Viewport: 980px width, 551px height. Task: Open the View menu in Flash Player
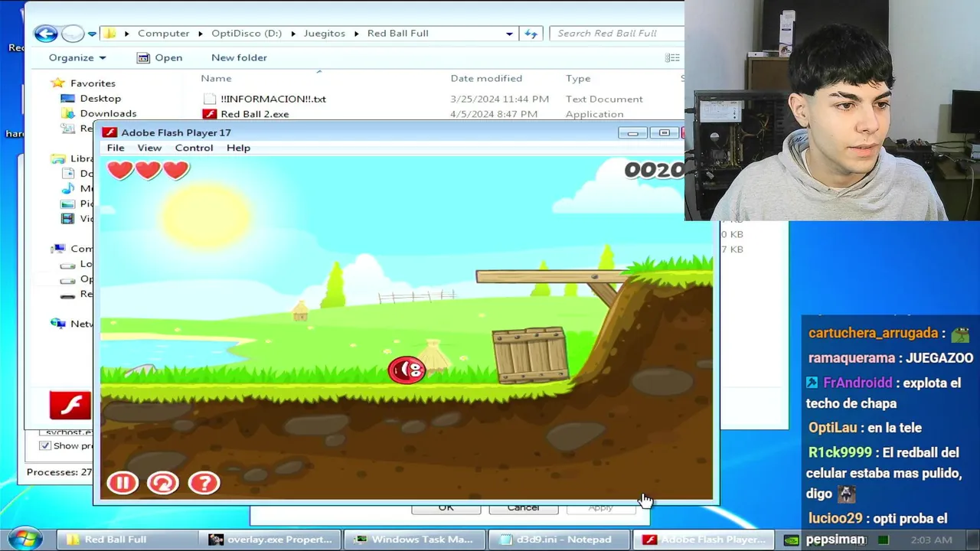point(149,148)
